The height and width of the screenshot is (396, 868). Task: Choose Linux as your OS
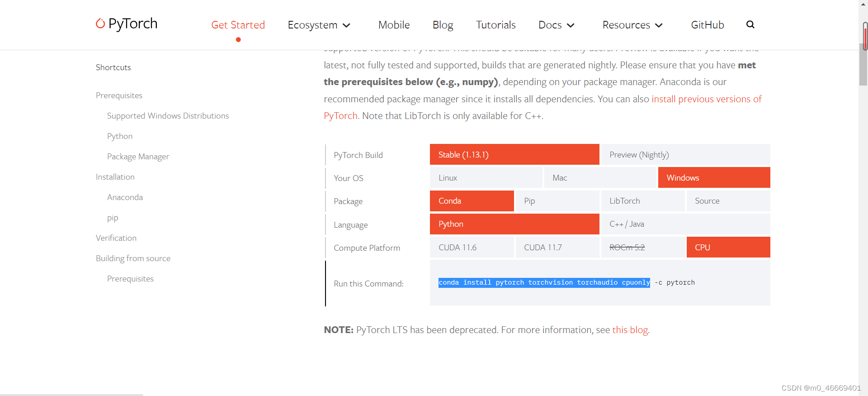486,177
